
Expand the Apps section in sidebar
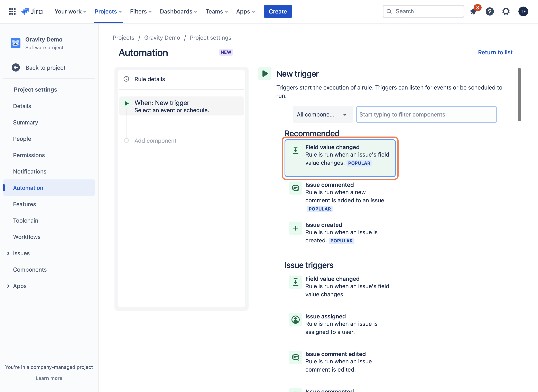coord(8,286)
